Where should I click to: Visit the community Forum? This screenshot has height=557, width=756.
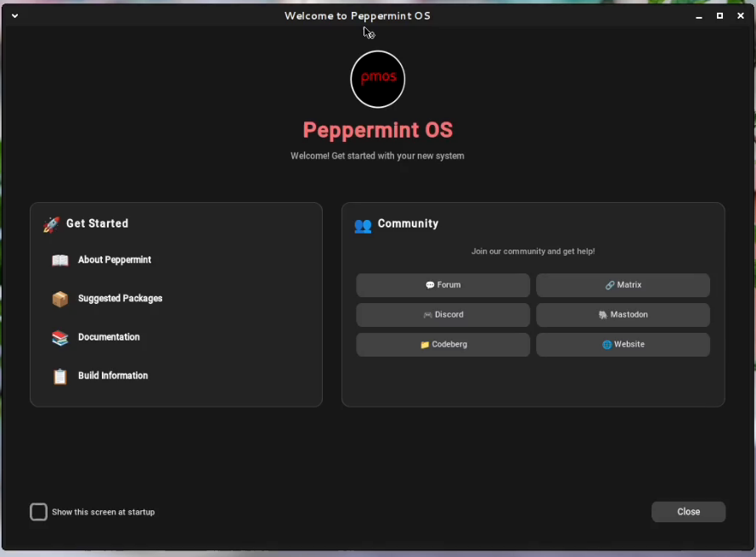tap(443, 285)
